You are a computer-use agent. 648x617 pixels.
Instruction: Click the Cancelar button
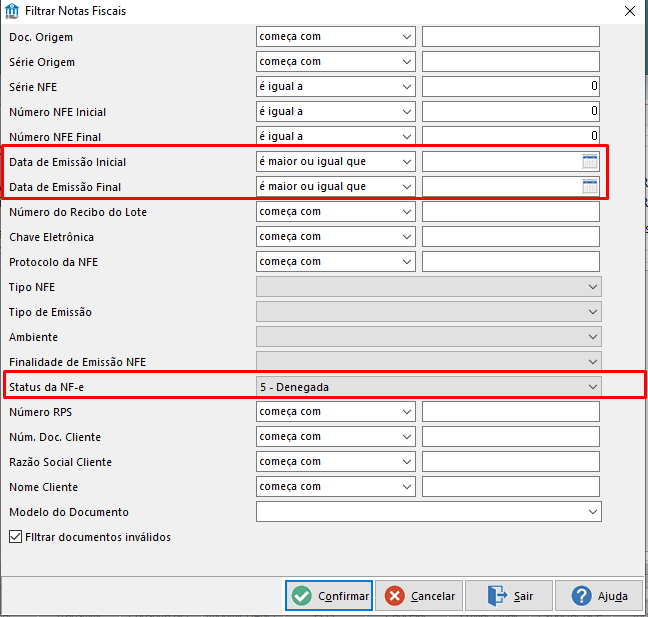(x=419, y=596)
